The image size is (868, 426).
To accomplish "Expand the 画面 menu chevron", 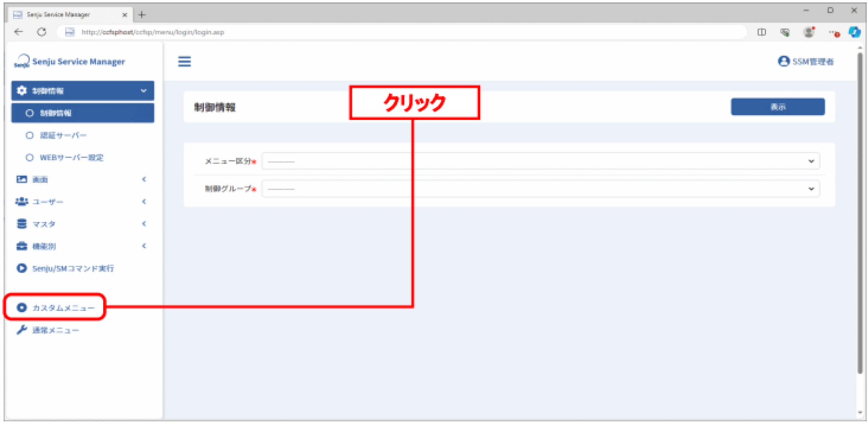I will click(144, 179).
